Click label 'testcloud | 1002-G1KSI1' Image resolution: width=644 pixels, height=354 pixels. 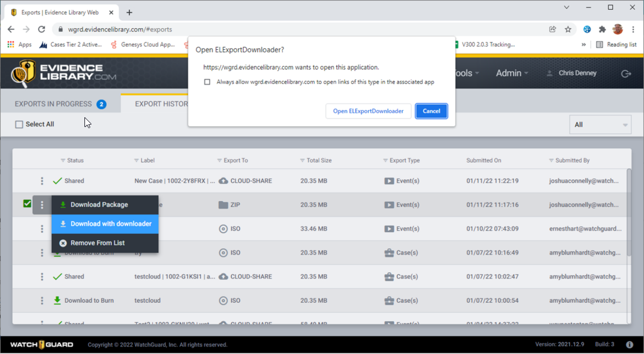[175, 277]
